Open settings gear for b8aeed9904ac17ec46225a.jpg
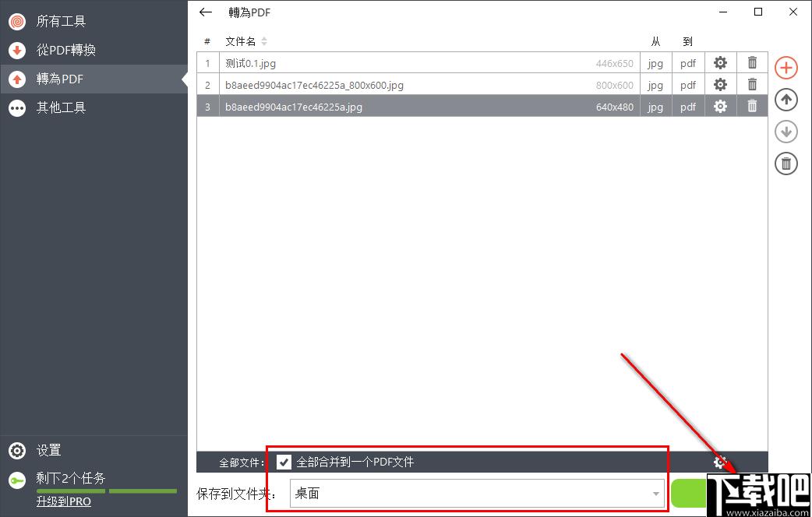Image resolution: width=812 pixels, height=517 pixels. point(720,106)
